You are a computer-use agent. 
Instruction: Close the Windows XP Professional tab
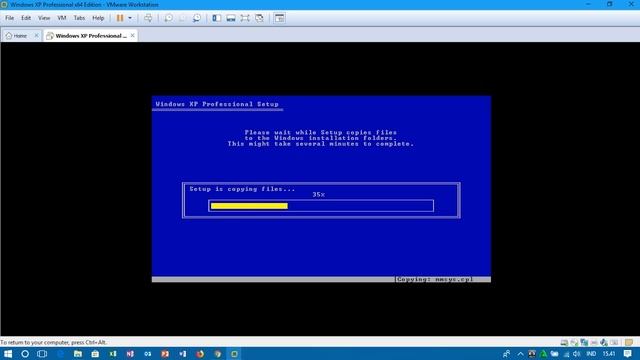(132, 36)
